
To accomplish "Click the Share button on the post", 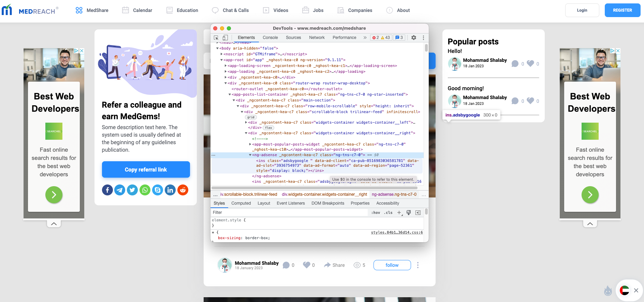I will pos(334,265).
